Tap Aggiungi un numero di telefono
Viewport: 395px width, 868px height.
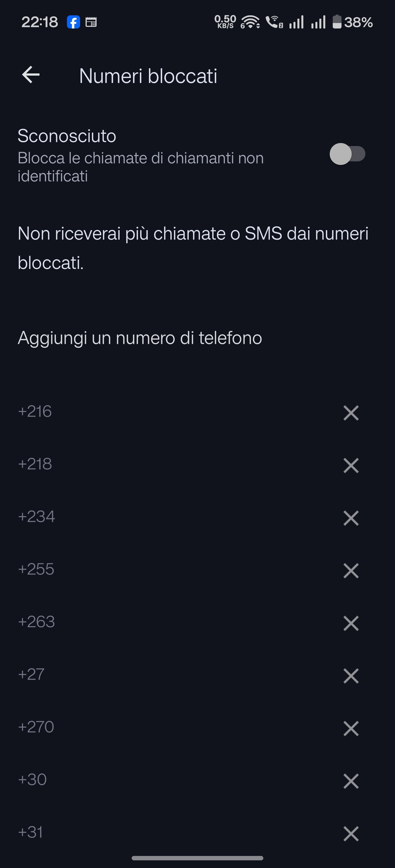click(140, 338)
